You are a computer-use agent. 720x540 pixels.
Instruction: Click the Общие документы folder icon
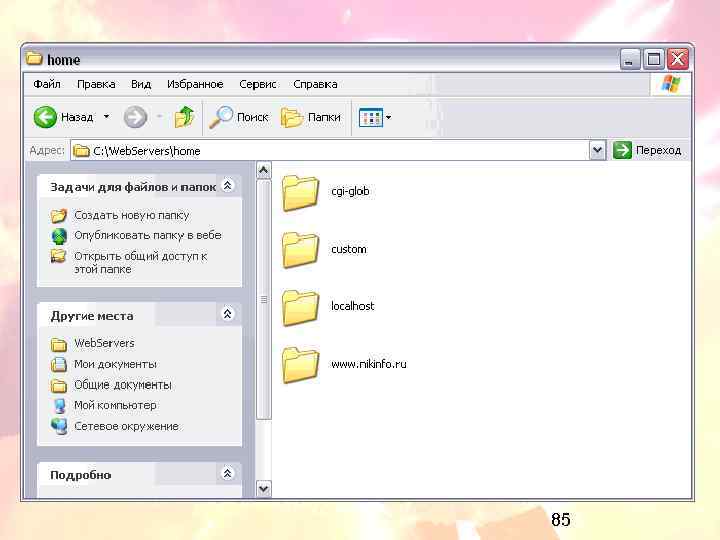(x=59, y=386)
